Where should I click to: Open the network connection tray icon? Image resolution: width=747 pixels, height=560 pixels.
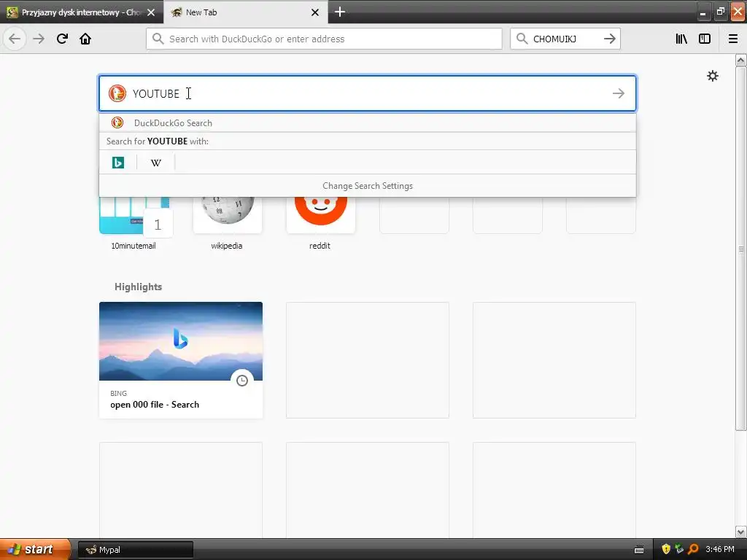(x=679, y=549)
